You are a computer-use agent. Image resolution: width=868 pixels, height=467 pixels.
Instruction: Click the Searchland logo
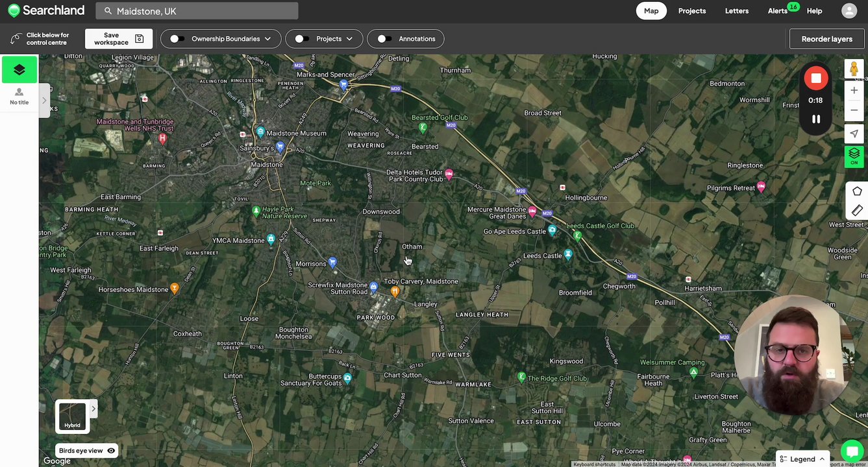point(46,10)
